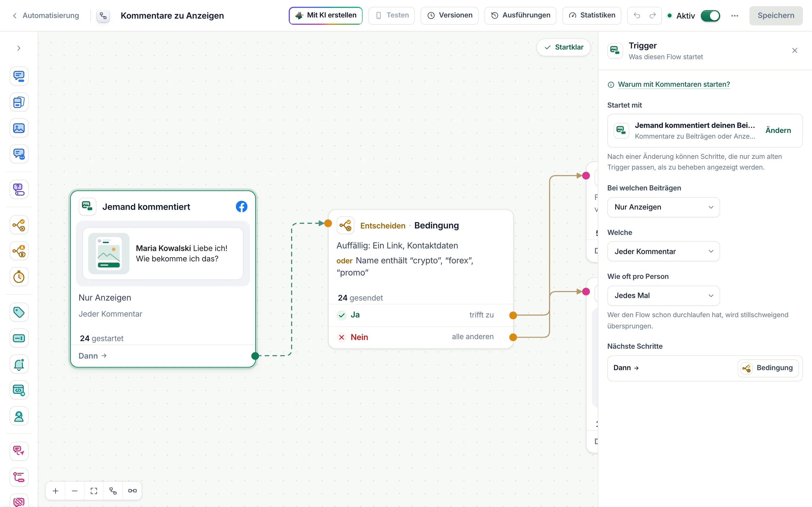
Task: Open 'Warum mit Kommentaren starten?' link
Action: [674, 84]
